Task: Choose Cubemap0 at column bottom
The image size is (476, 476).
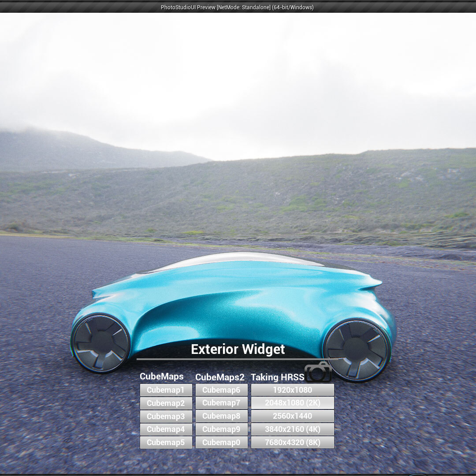Action: tap(221, 443)
